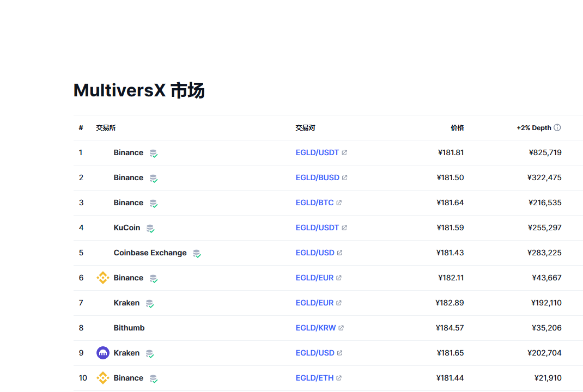
Task: Click the depth value ¥825,719
Action: pos(545,152)
